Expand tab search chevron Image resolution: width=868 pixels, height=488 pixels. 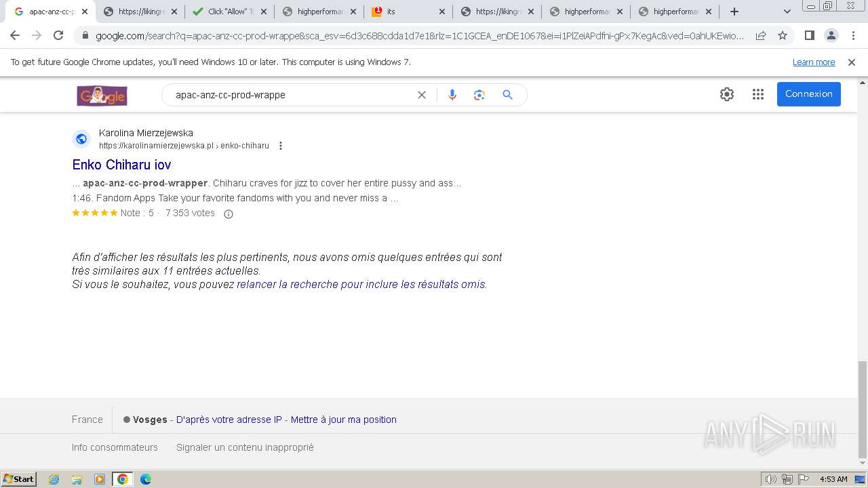(x=787, y=12)
